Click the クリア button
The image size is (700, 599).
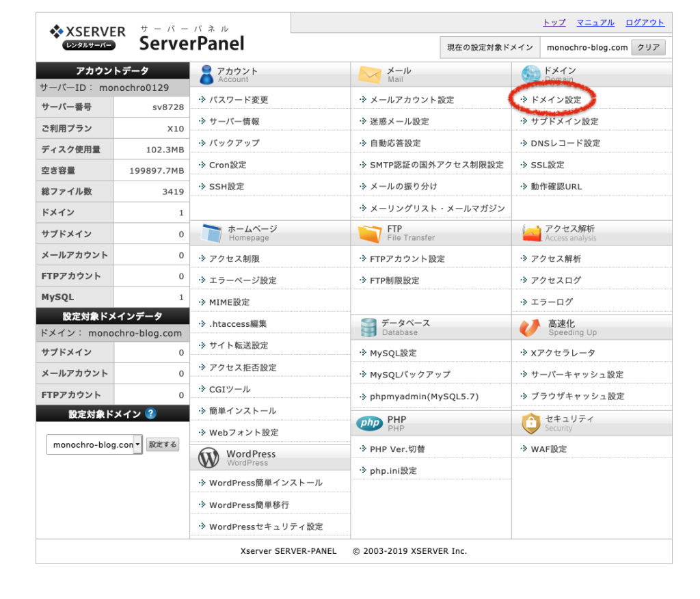pyautogui.click(x=648, y=47)
